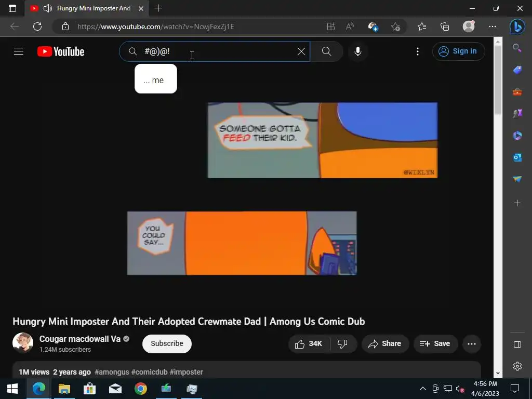Mute the tab via speaker icon
This screenshot has width=532, height=399.
48,8
